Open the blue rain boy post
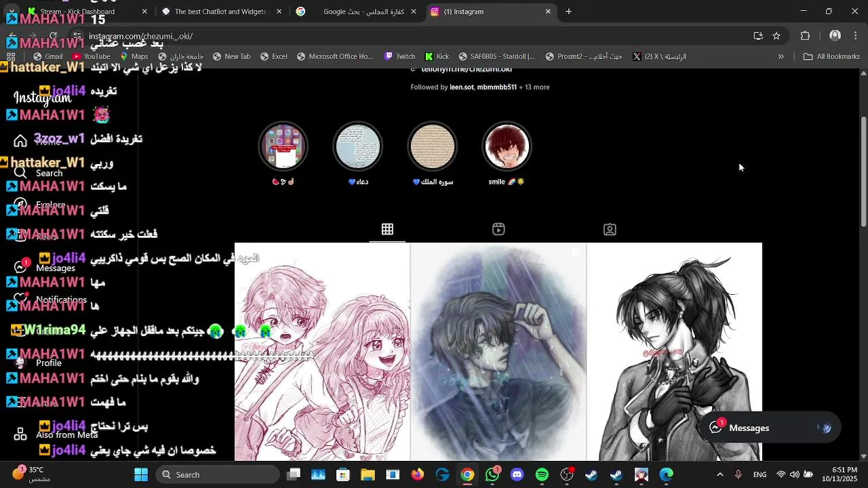The image size is (868, 488). pos(498,352)
